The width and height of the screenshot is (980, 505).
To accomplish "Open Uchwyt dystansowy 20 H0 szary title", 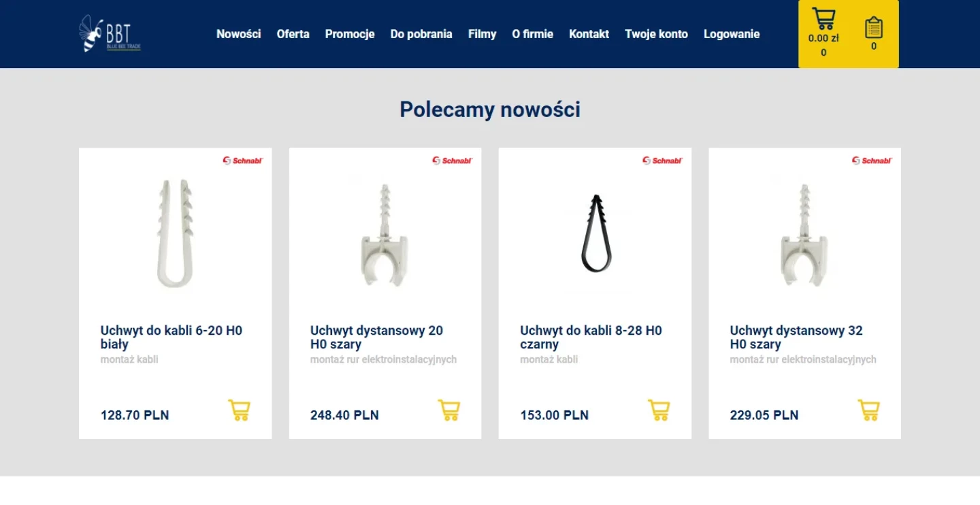I will (x=376, y=338).
